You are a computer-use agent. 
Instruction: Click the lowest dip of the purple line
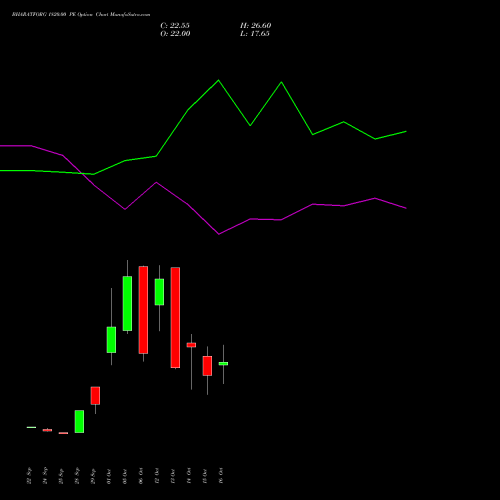click(x=219, y=234)
